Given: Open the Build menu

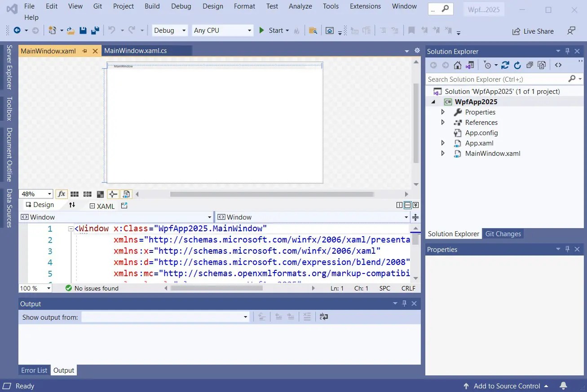Looking at the screenshot, I should click(152, 6).
